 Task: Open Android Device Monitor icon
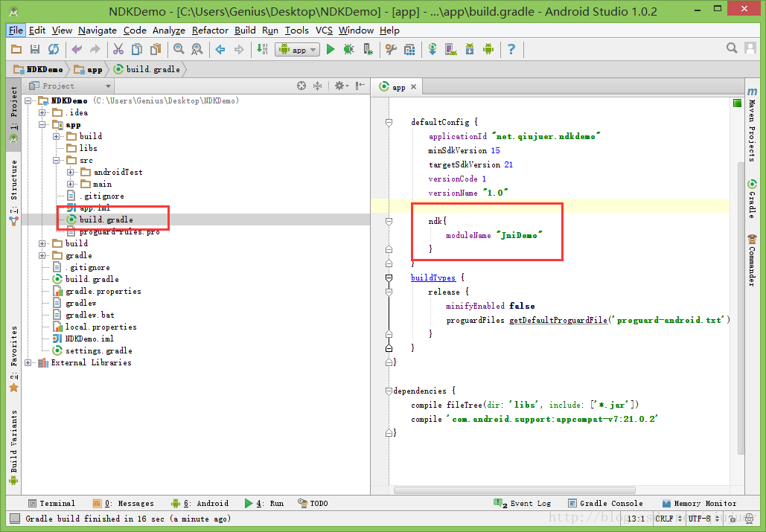pyautogui.click(x=488, y=49)
